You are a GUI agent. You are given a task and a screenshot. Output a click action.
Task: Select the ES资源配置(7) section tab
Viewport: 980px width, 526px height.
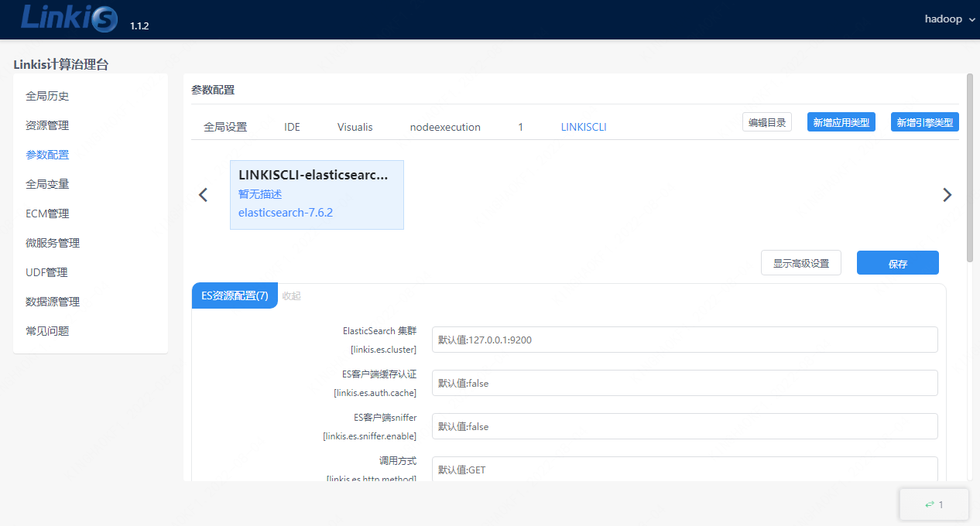tap(235, 295)
